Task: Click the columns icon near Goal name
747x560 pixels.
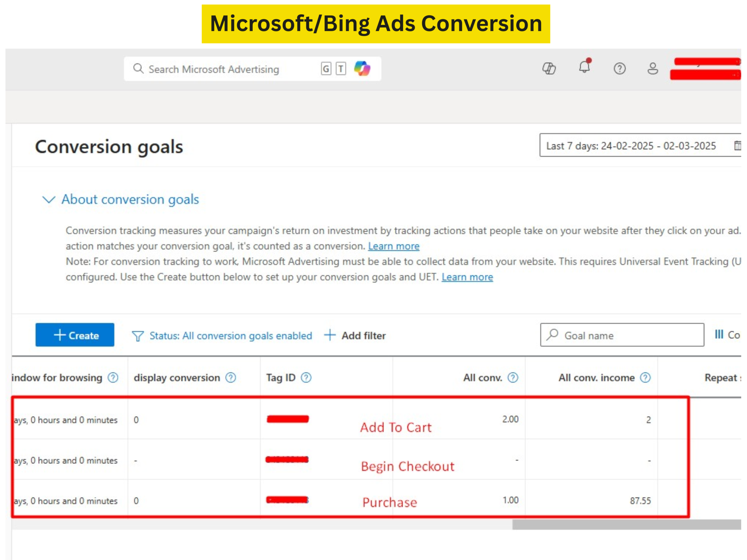Action: pyautogui.click(x=719, y=335)
